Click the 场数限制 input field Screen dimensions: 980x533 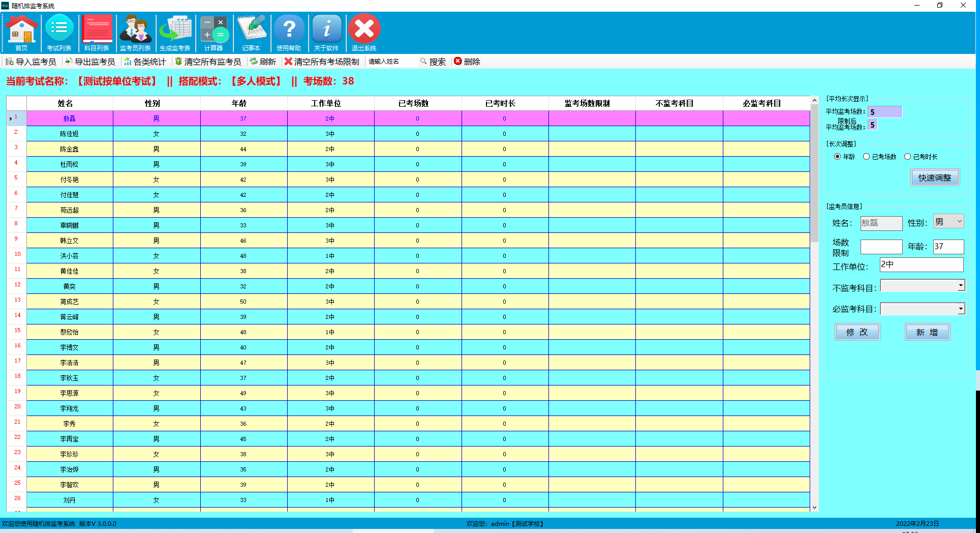pos(881,247)
